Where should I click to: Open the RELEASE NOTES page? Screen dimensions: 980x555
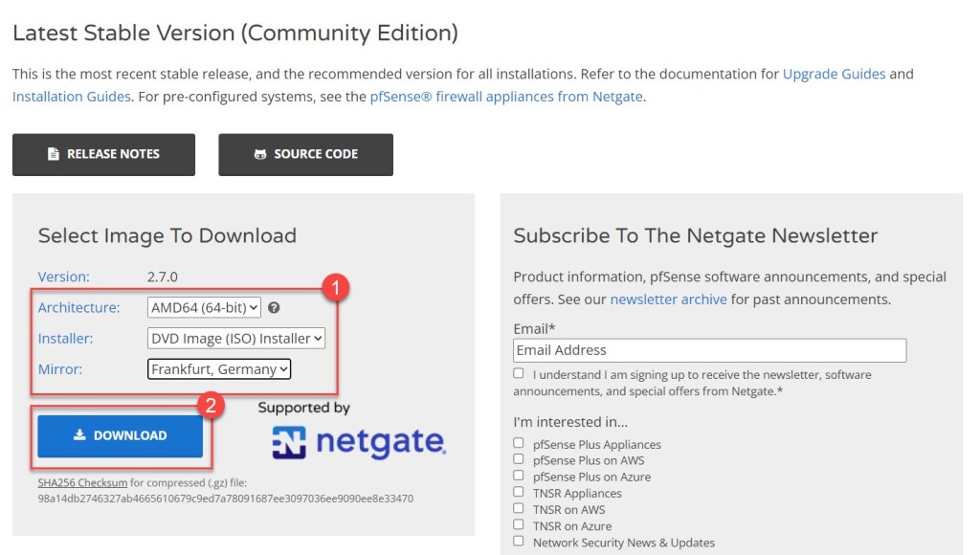coord(103,154)
